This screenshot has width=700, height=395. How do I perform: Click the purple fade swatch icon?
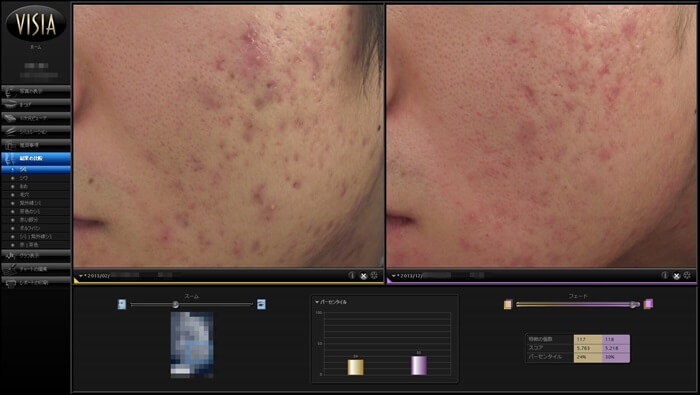(x=648, y=304)
